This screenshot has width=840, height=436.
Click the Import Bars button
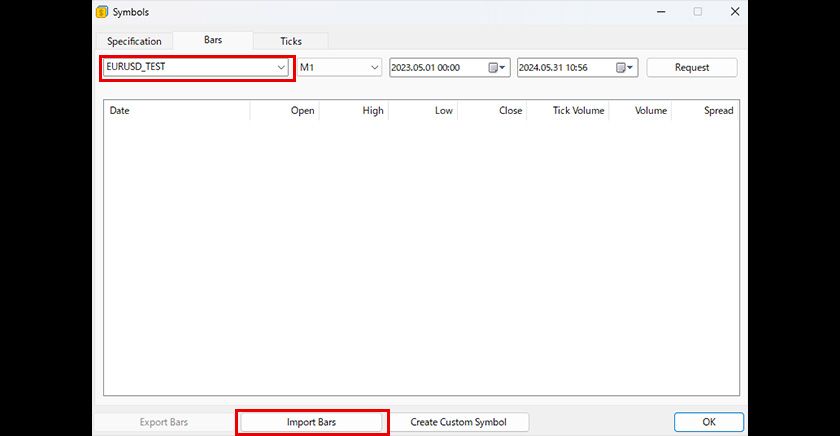point(311,422)
